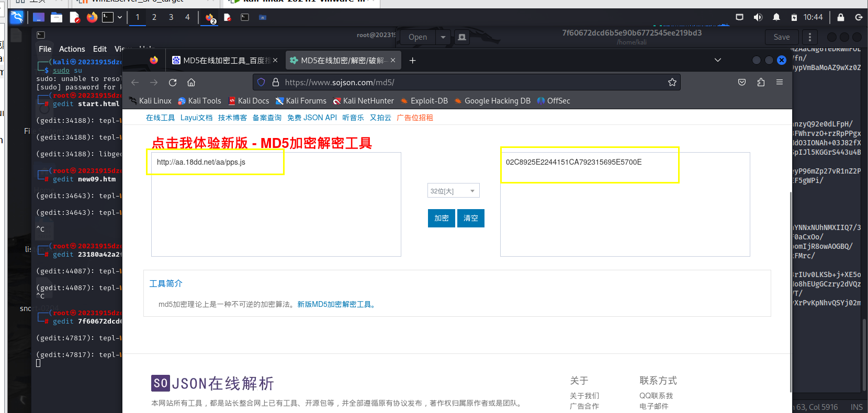Close the MD5在线加密/解密/破解 tab
The height and width of the screenshot is (413, 868).
pos(393,60)
